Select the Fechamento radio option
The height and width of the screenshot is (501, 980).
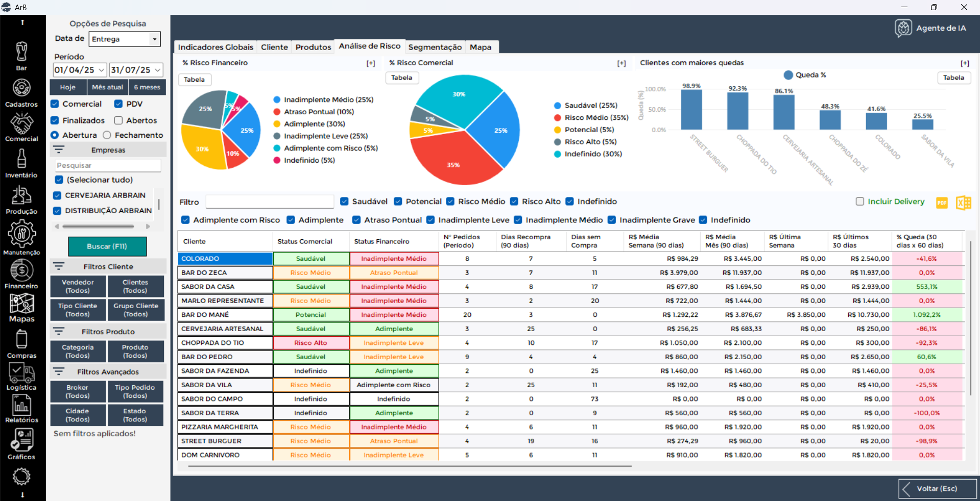[x=107, y=135]
